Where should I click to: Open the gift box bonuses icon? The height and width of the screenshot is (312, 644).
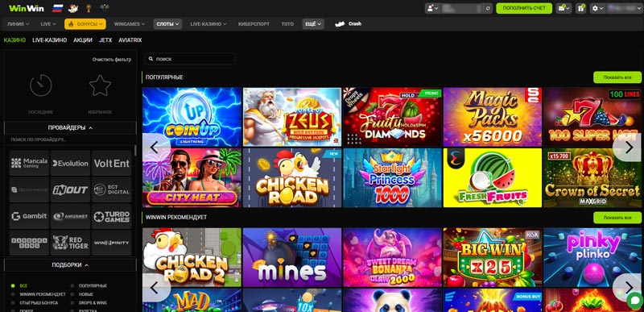(580, 8)
